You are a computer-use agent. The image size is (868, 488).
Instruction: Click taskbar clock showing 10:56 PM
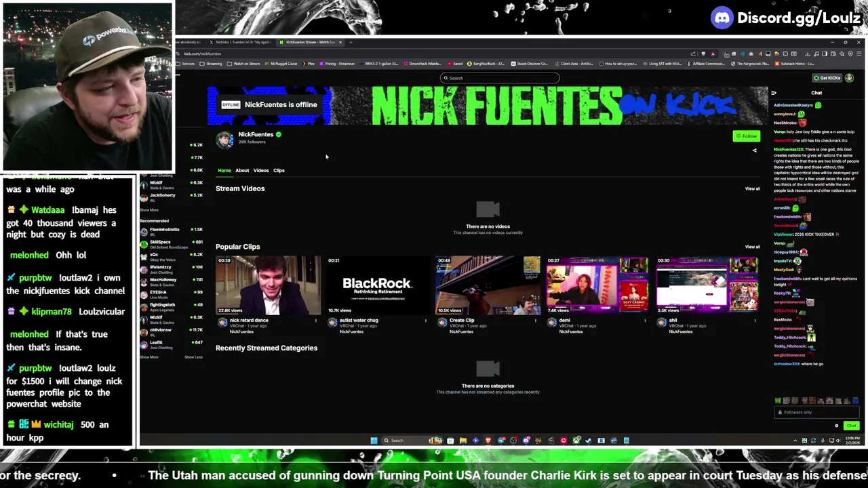tap(851, 441)
